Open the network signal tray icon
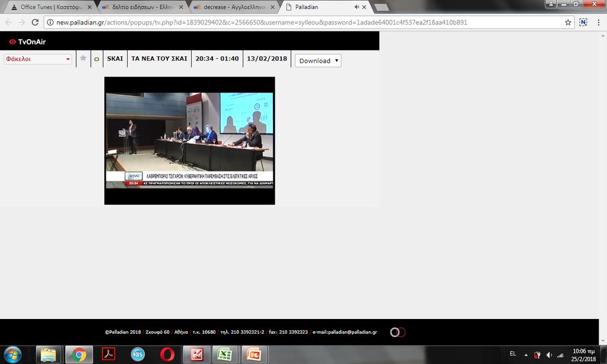Screen dimensions: 607x364 coord(560,355)
